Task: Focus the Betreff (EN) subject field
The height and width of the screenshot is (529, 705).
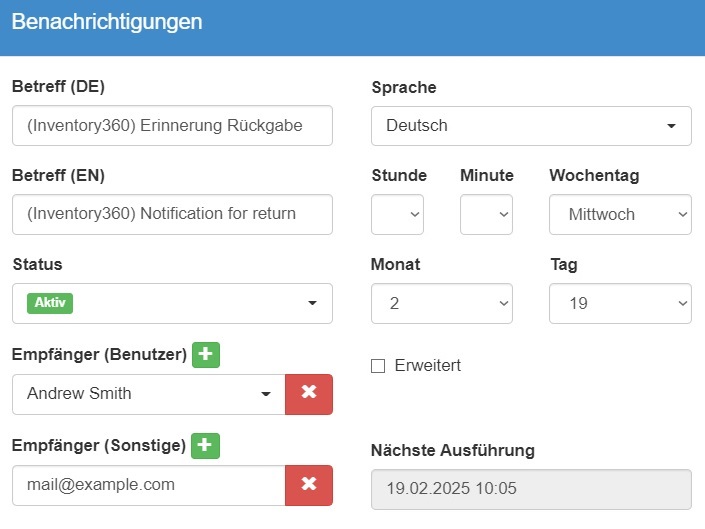Action: (x=172, y=215)
